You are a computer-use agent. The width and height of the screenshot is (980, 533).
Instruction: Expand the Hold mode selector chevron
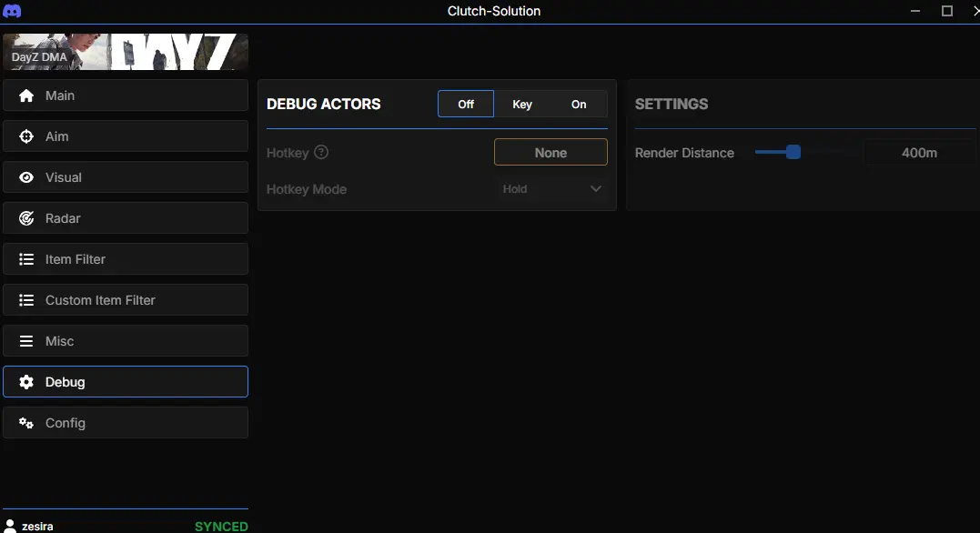(596, 189)
